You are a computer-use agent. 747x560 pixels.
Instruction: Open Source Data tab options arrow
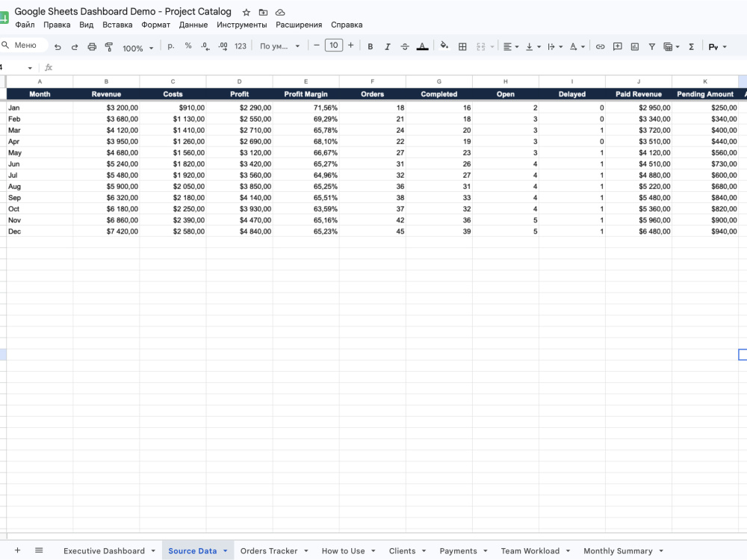226,551
